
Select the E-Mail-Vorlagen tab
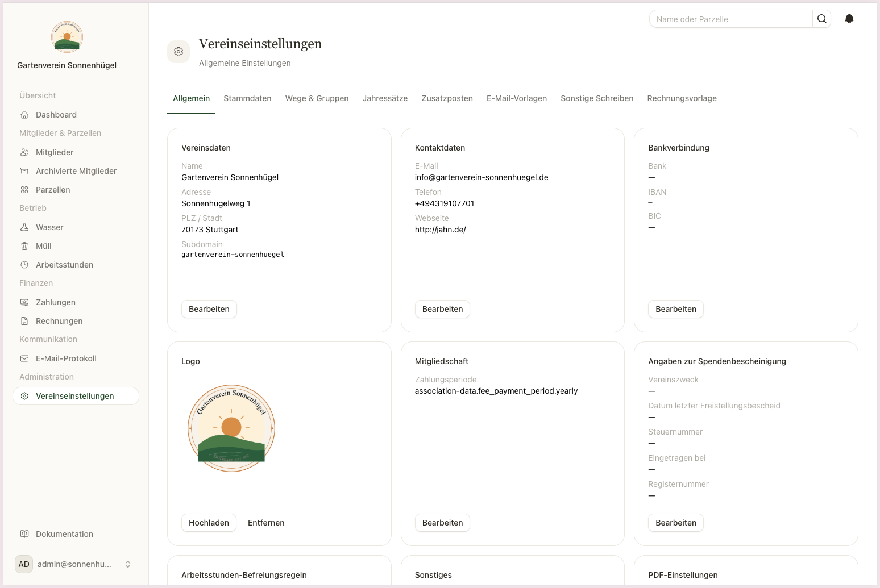[517, 98]
